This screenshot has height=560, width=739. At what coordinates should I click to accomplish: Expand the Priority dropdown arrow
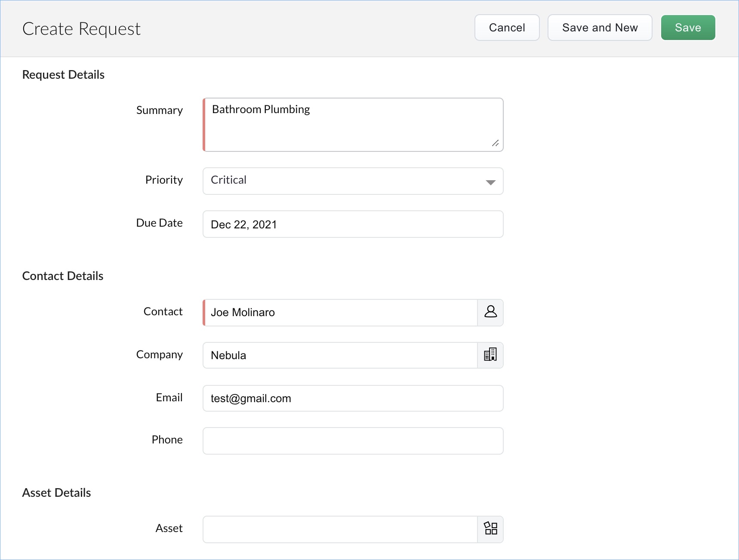pos(490,182)
